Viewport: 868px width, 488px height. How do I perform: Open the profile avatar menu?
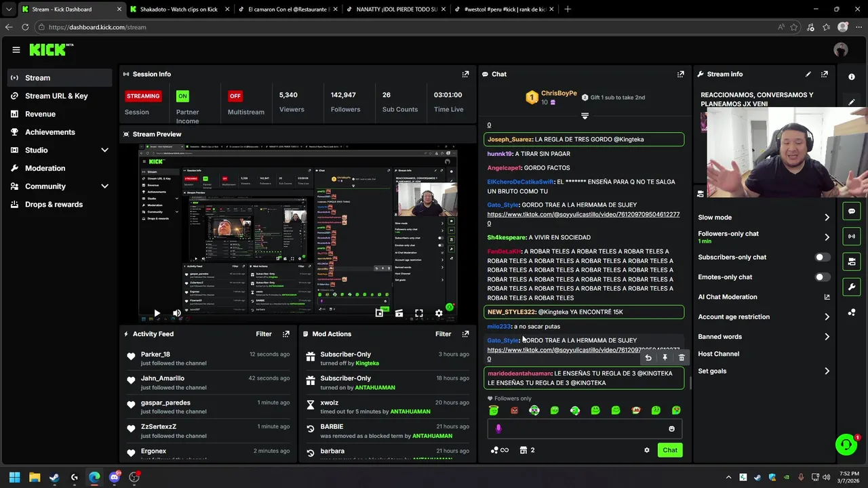point(841,49)
